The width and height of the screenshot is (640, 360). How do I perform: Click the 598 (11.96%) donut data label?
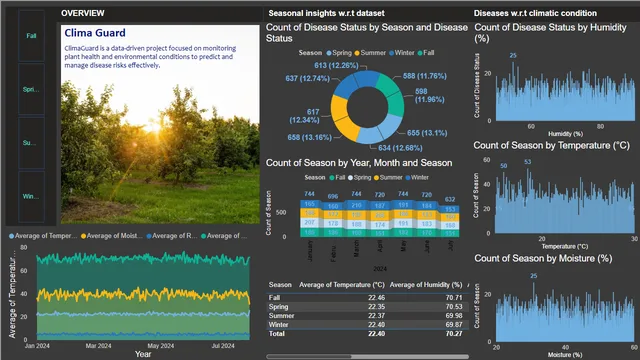coord(430,96)
